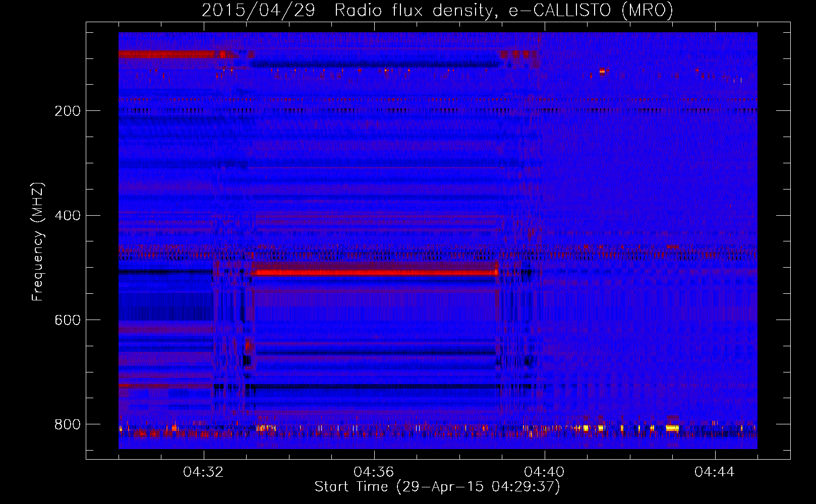Click the '200' frequency tick label
The width and height of the screenshot is (816, 504).
68,111
